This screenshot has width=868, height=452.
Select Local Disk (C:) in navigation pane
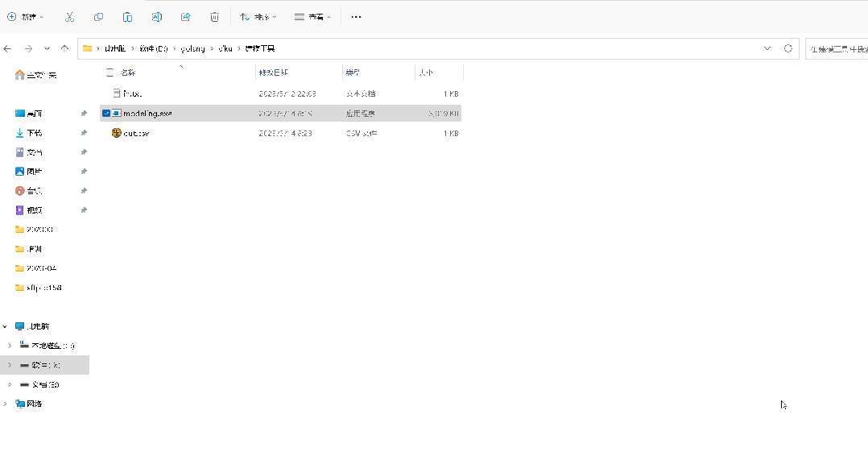point(47,346)
